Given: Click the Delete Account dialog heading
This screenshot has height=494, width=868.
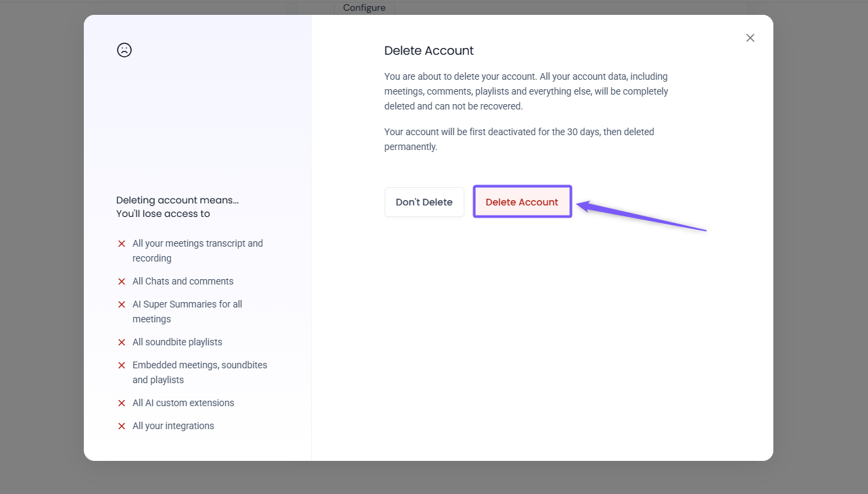Looking at the screenshot, I should 429,51.
